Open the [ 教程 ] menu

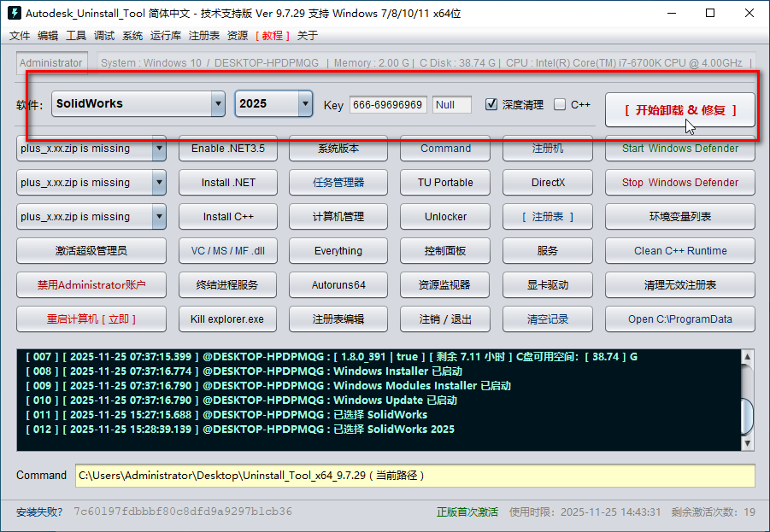pyautogui.click(x=272, y=35)
